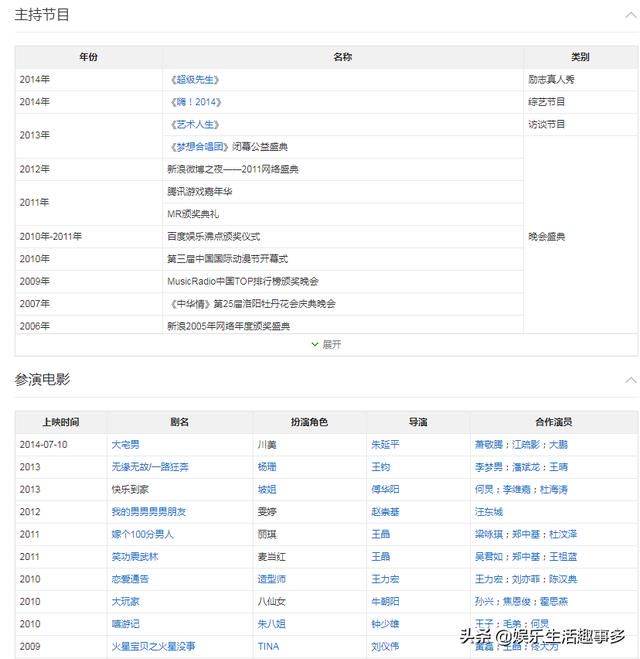
Task: Open the director link 钟少雄
Action: (385, 624)
